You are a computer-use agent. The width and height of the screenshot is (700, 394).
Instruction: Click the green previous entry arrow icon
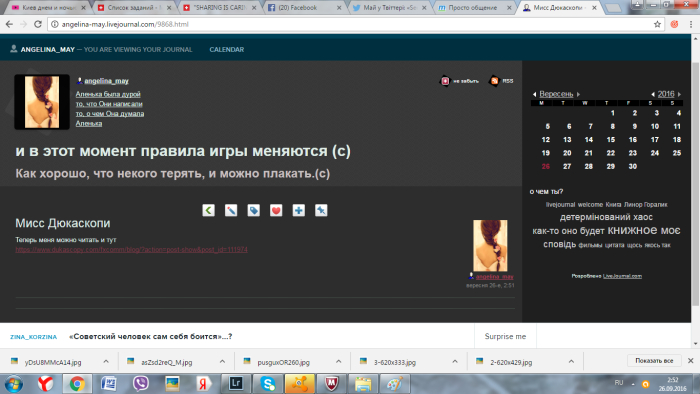(x=208, y=210)
